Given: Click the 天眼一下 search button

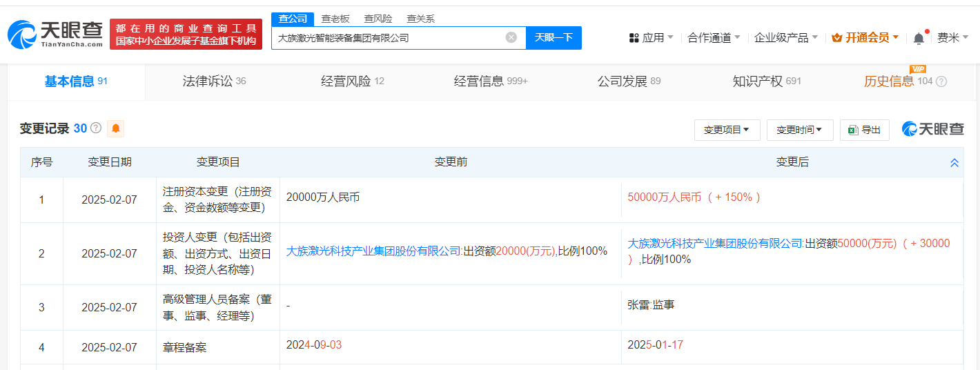Looking at the screenshot, I should pyautogui.click(x=553, y=37).
